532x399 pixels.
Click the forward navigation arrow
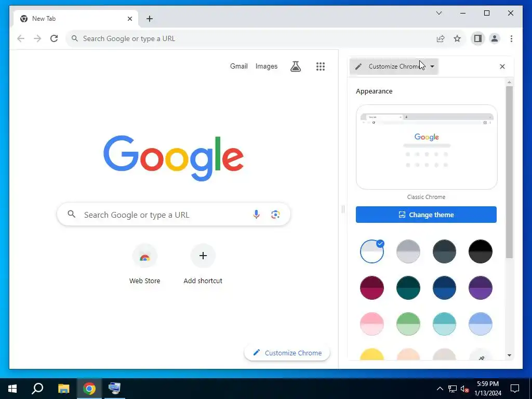[x=37, y=38]
